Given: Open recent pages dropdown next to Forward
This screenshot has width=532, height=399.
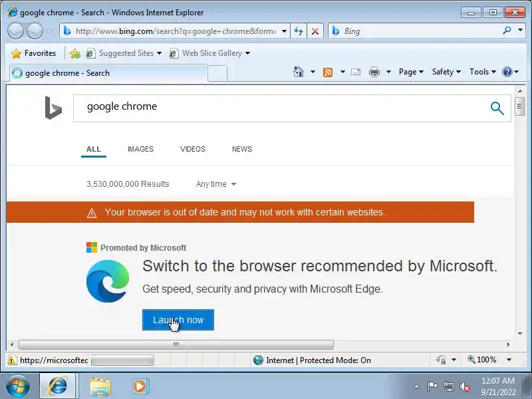Looking at the screenshot, I should (49, 31).
